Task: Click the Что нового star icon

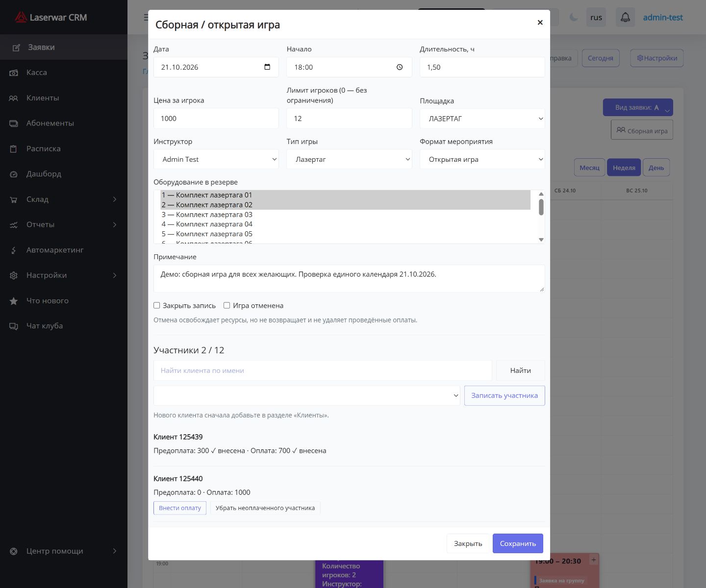Action: tap(14, 301)
